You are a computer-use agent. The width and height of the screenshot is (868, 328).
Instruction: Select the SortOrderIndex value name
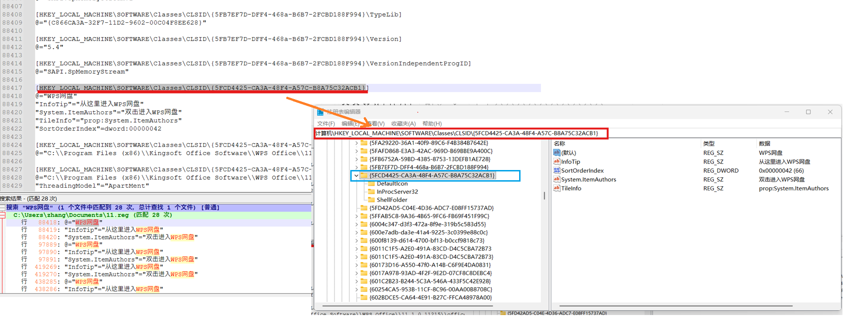[x=583, y=170]
